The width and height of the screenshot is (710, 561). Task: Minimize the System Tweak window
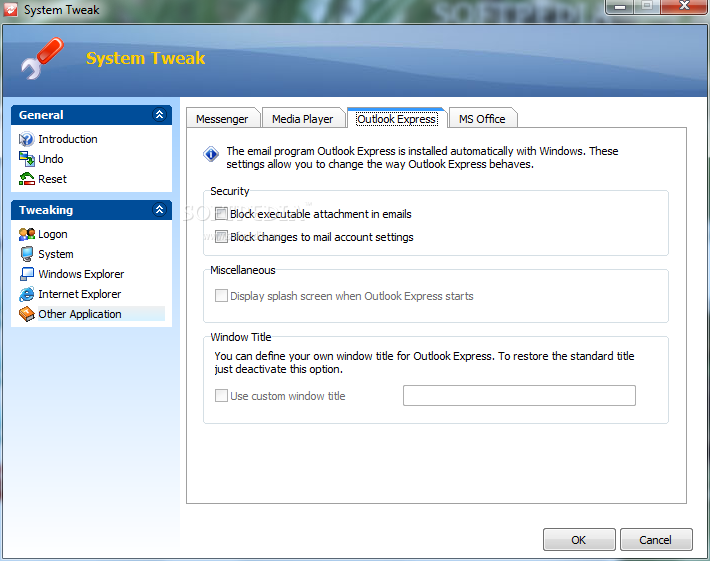coord(620,7)
